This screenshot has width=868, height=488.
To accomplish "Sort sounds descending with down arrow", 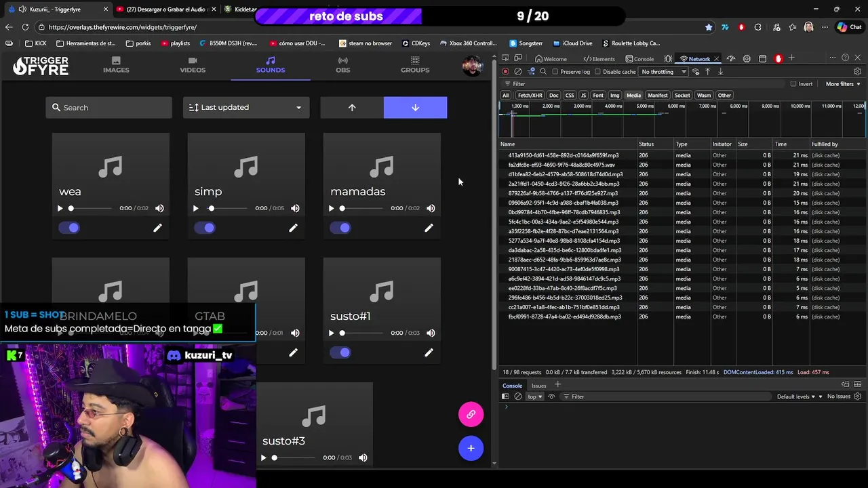I will click(x=416, y=108).
